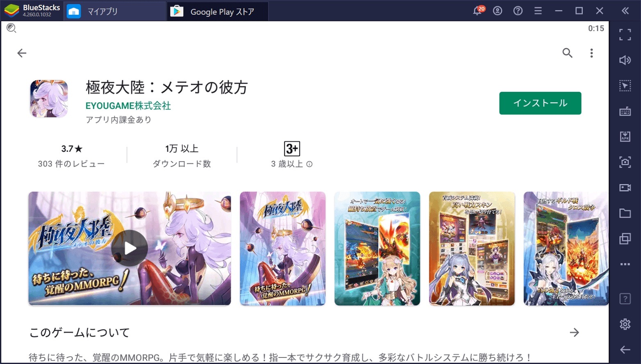Open the green-dress blonde girl screenshot
The height and width of the screenshot is (364, 641).
377,249
